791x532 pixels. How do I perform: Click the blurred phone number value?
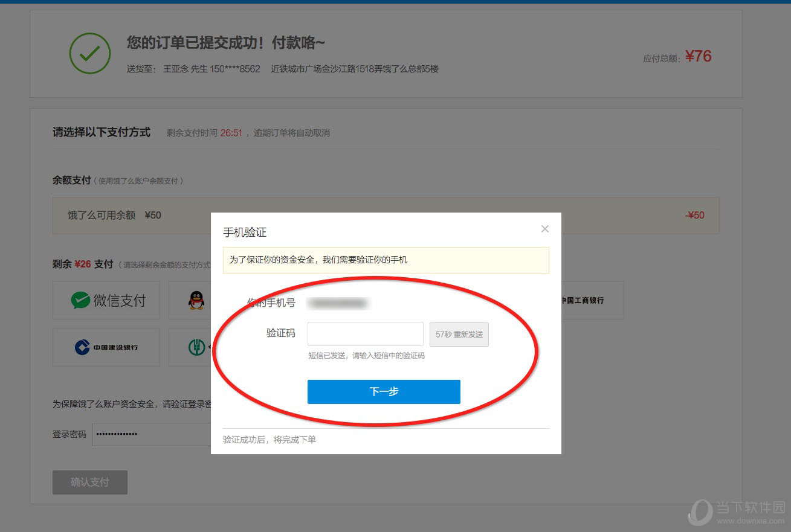[338, 303]
